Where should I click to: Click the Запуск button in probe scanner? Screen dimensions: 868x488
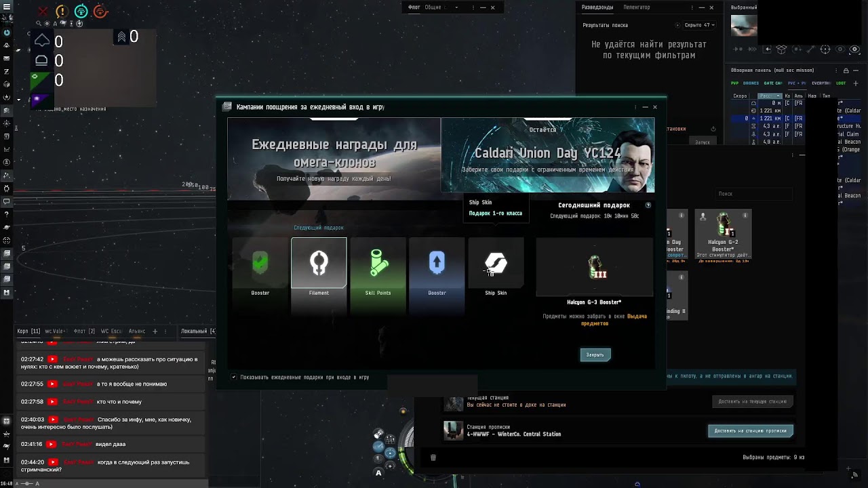tap(703, 142)
